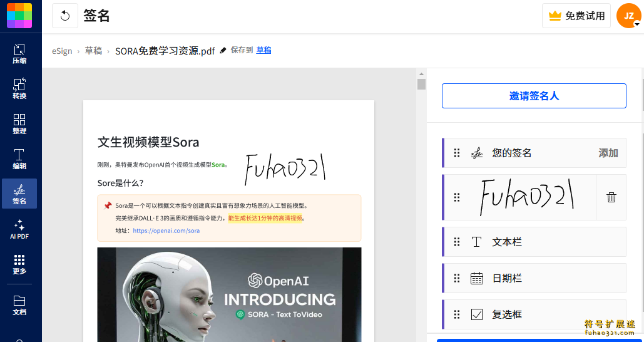Viewport: 644px width, 342px height.
Task: Open the 文档 documents folder
Action: pyautogui.click(x=19, y=305)
